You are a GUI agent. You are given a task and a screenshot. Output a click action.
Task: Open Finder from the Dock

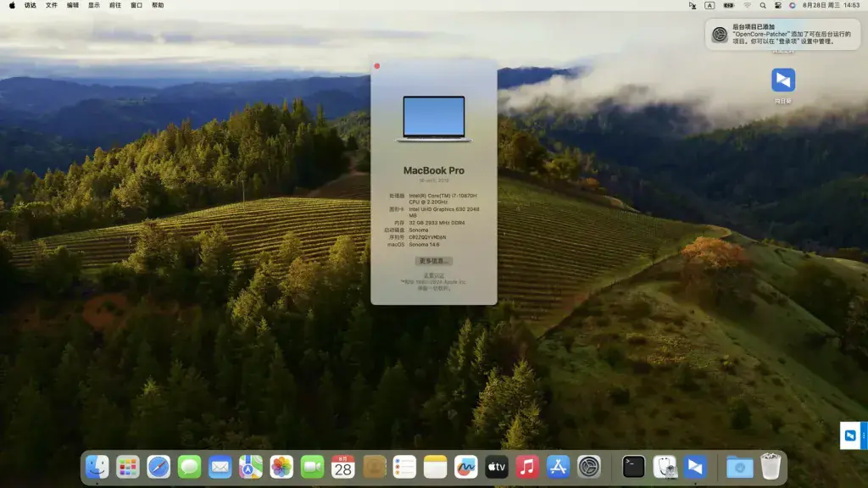tap(97, 467)
